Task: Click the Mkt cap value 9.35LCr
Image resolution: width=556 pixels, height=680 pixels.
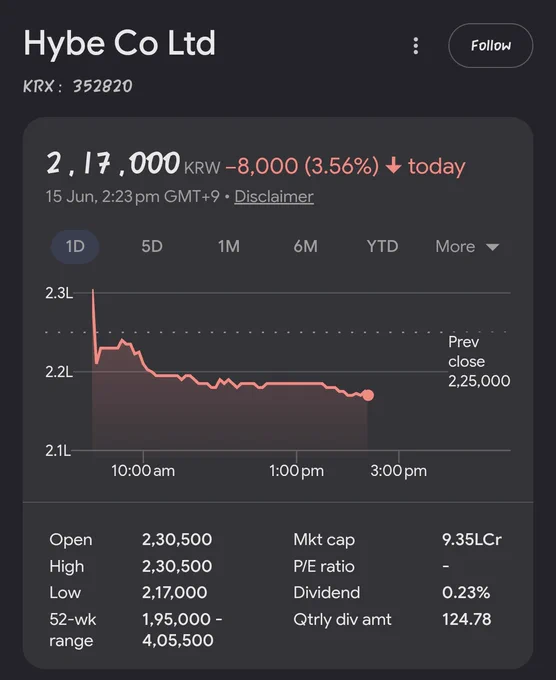Action: [x=472, y=539]
